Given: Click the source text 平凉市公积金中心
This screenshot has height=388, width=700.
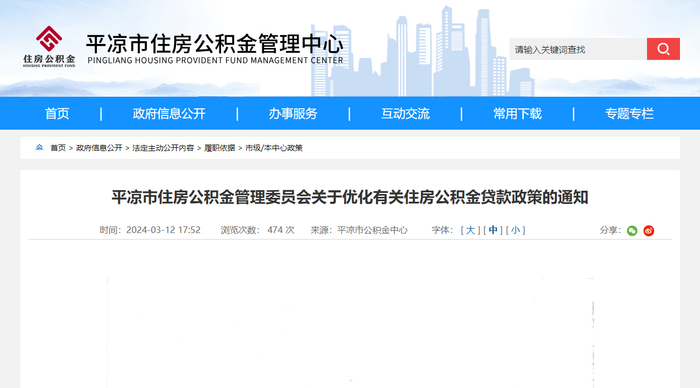Looking at the screenshot, I should click(x=372, y=230).
